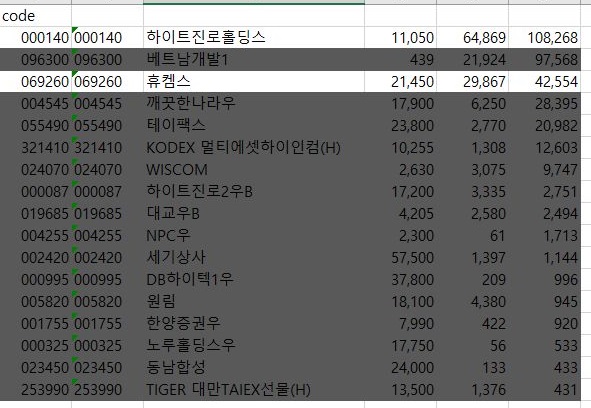
Task: Select the value cell 920
Action: point(545,323)
